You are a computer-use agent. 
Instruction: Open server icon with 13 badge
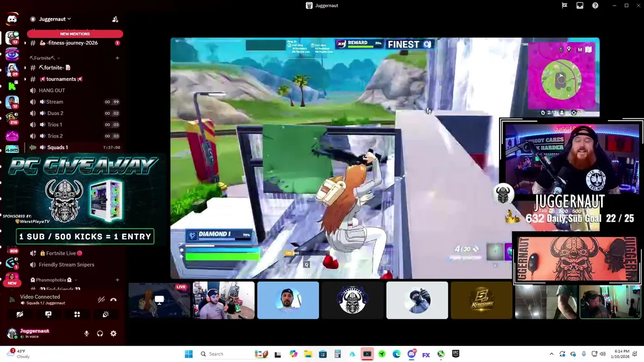12,38
